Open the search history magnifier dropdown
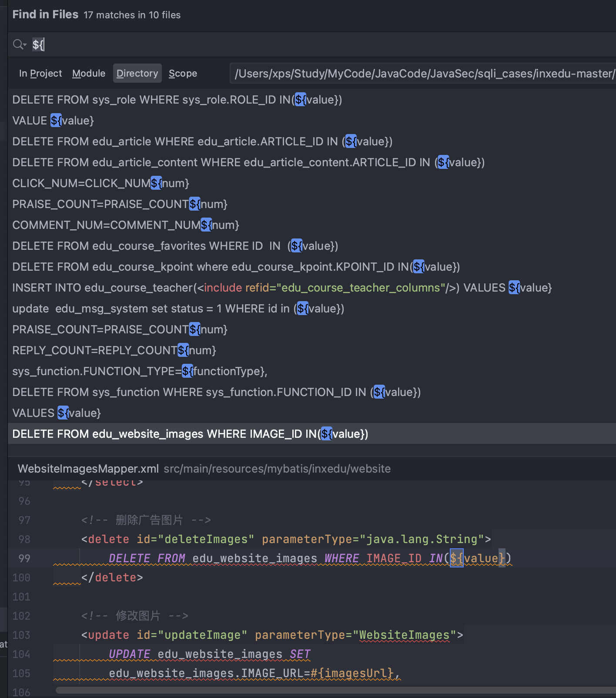616x698 pixels. (x=20, y=44)
